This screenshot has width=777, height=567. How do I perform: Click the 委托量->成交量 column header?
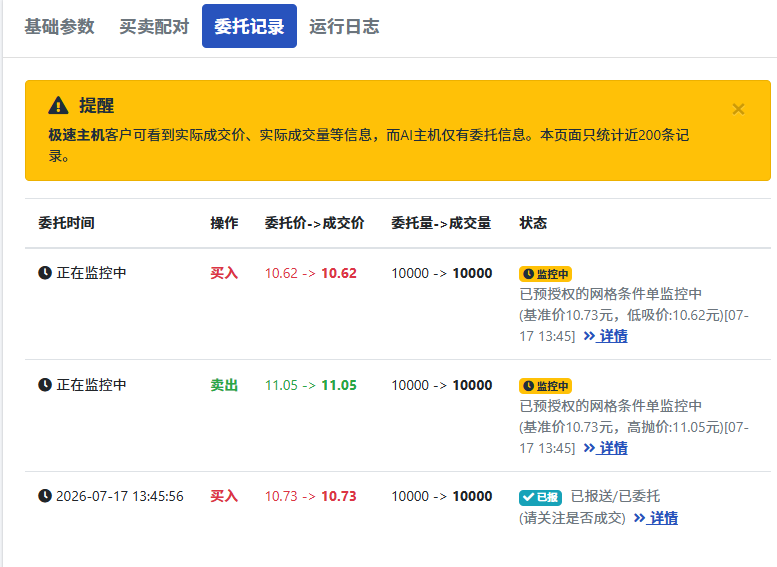(x=441, y=223)
